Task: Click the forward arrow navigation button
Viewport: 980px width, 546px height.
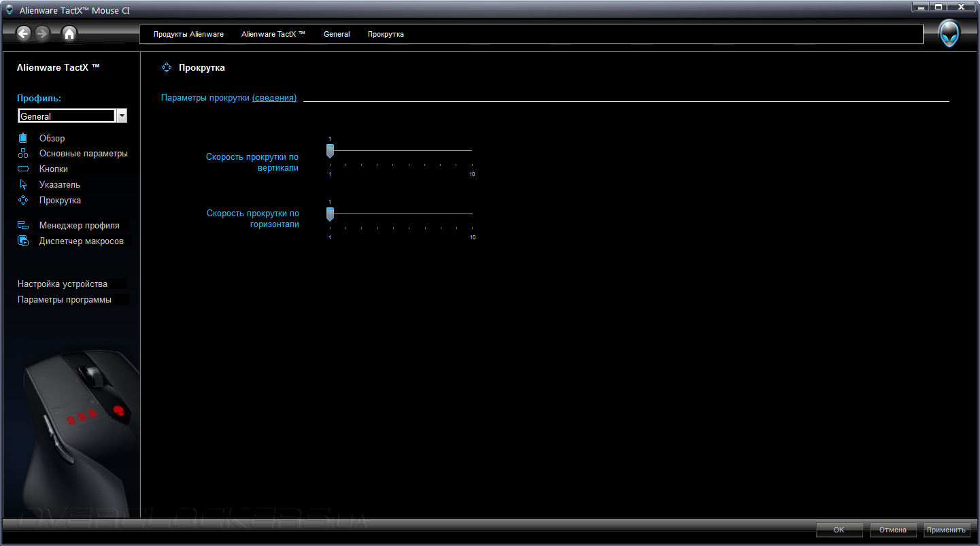Action: tap(42, 33)
